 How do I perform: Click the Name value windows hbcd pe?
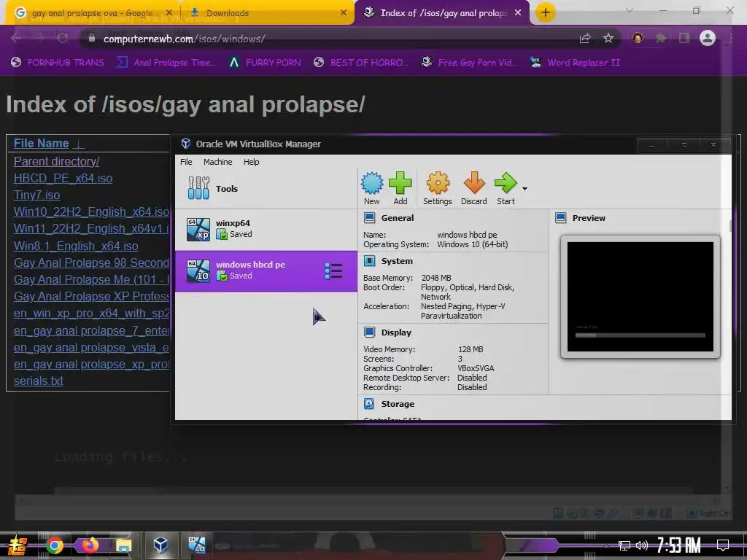(x=467, y=235)
